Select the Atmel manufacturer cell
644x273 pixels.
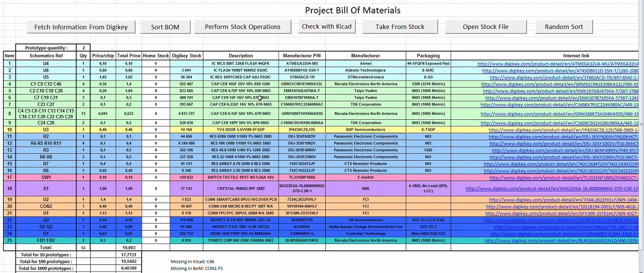pyautogui.click(x=365, y=63)
